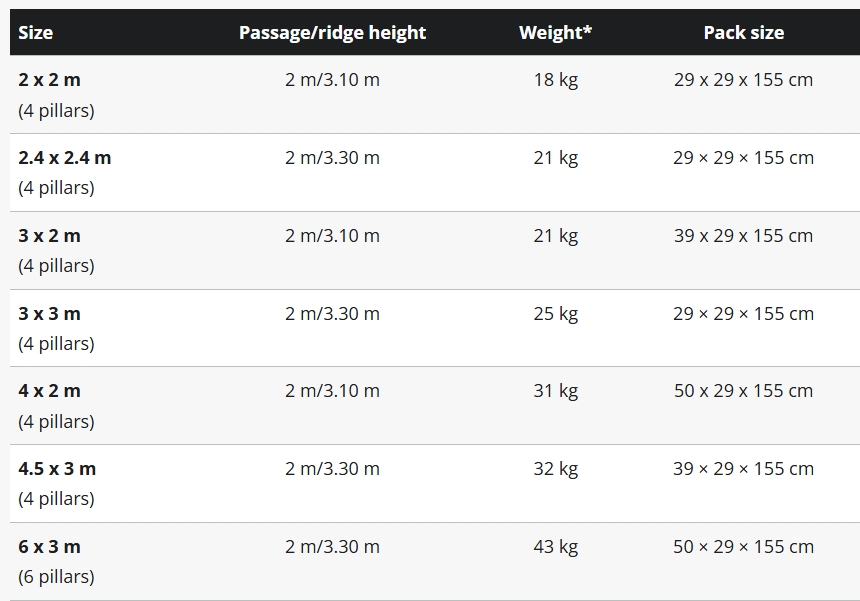Click the Pack size column header
This screenshot has width=860, height=601.
coord(744,32)
